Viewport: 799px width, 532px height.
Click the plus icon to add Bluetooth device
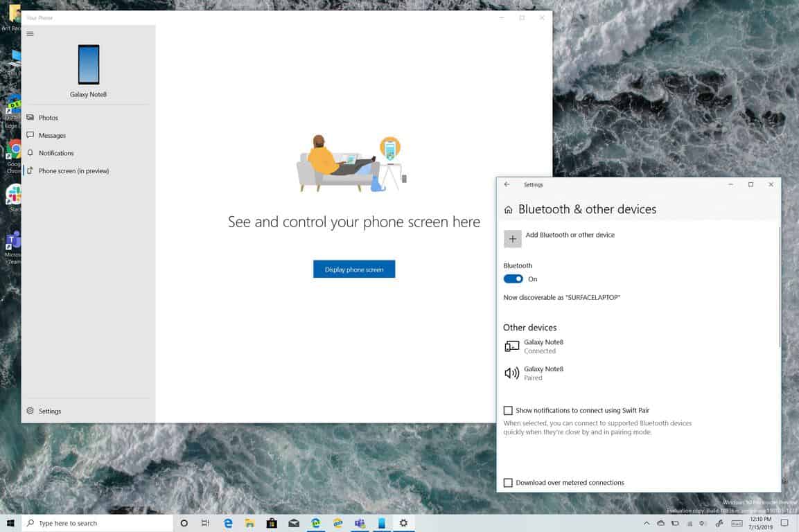pyautogui.click(x=513, y=239)
